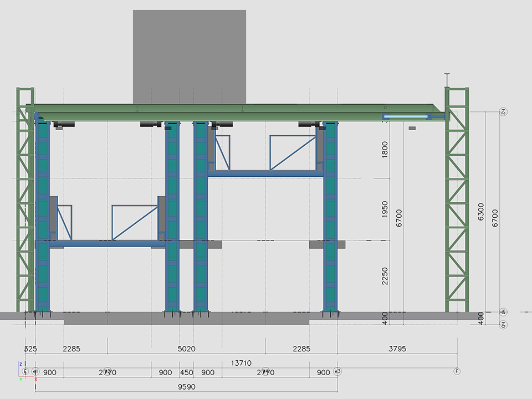The image size is (532, 399).
Task: Click the h2 level grid marker
Action: [x=503, y=112]
